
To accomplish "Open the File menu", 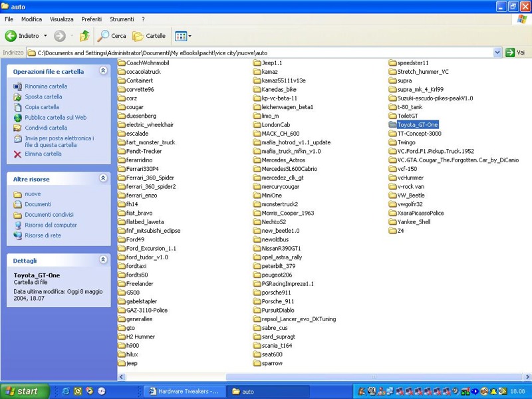I will (x=9, y=19).
